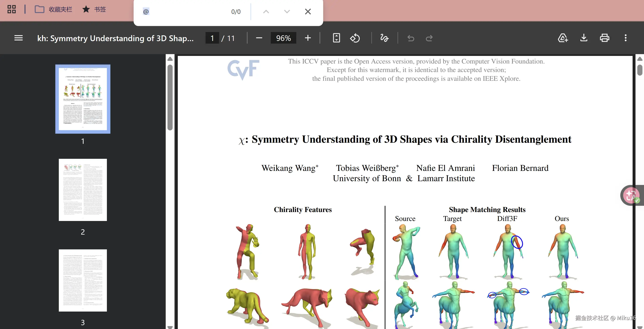The width and height of the screenshot is (644, 329).
Task: Open the 收藏夹栏 favorites folder
Action: coord(53,9)
